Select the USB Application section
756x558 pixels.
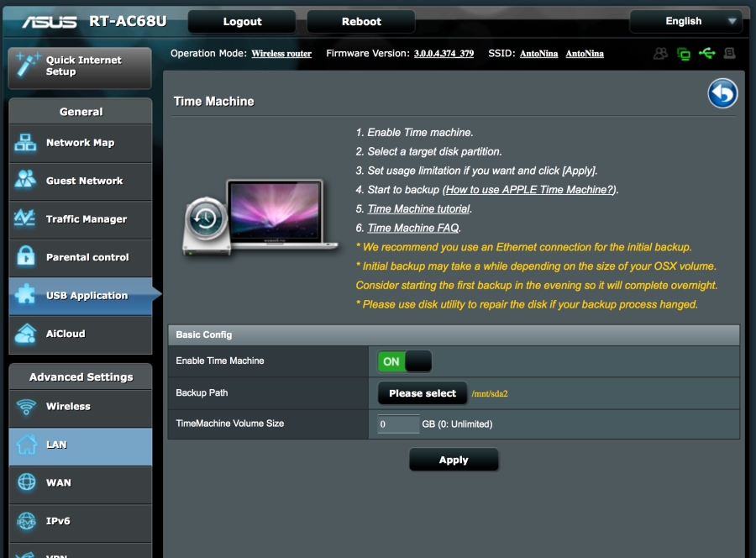click(x=80, y=296)
